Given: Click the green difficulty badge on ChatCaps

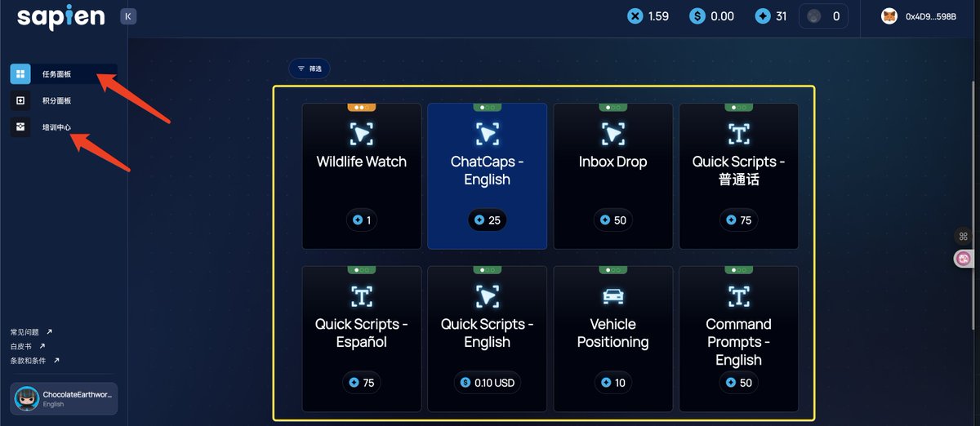Looking at the screenshot, I should coord(488,107).
